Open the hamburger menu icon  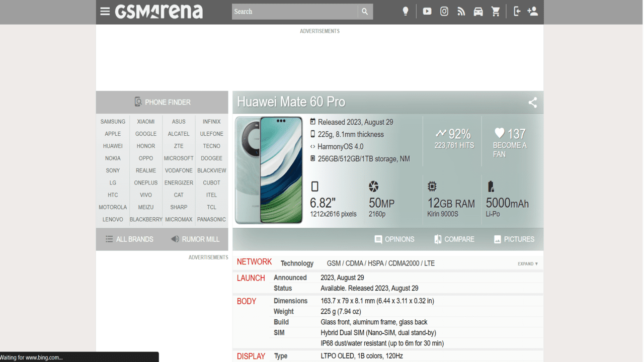[105, 11]
